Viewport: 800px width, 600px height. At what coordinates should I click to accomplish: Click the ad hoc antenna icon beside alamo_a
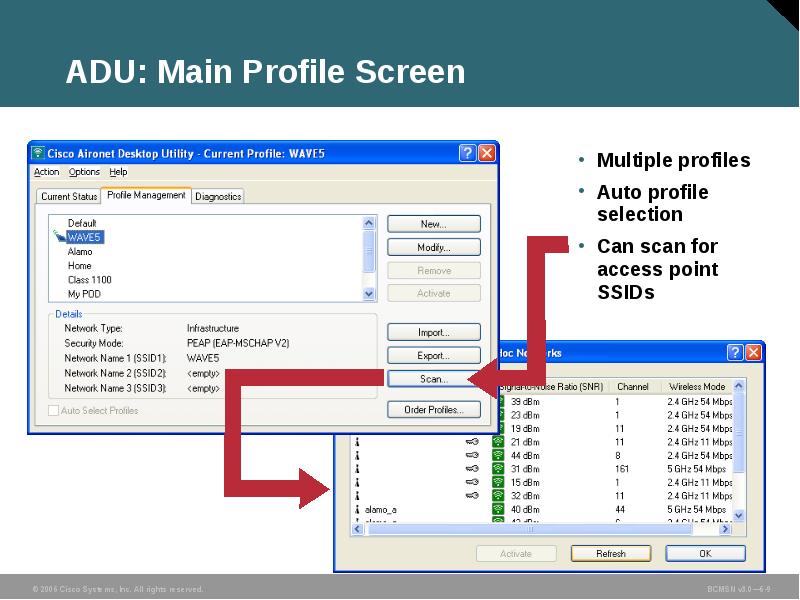coord(356,508)
